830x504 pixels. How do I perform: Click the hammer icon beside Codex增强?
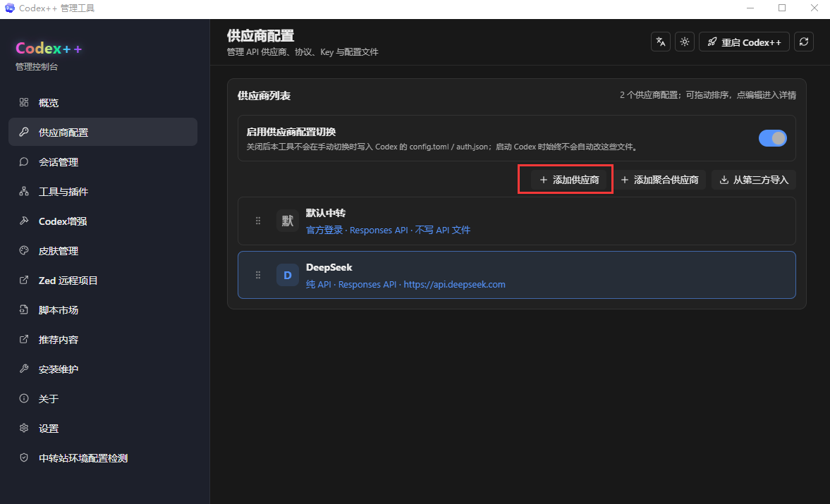(24, 221)
